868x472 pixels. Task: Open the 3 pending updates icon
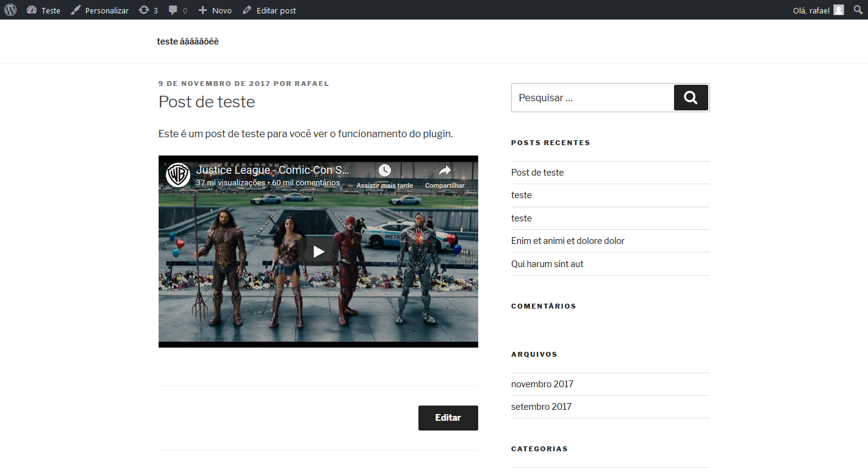(x=148, y=10)
